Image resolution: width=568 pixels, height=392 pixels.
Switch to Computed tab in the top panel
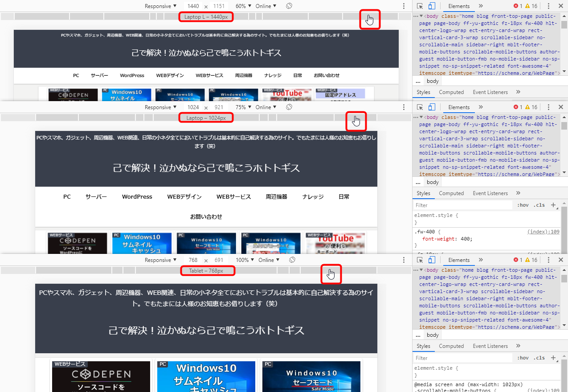coord(451,92)
